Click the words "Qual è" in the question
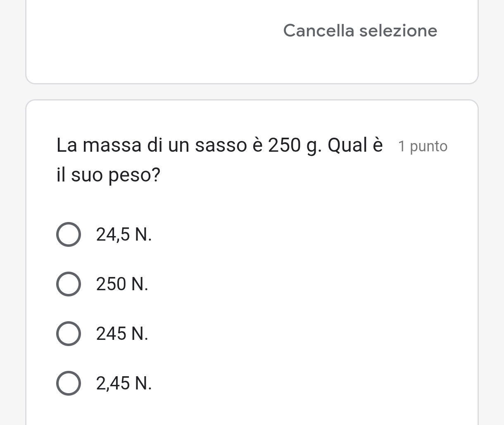504x425 pixels. pyautogui.click(x=355, y=145)
